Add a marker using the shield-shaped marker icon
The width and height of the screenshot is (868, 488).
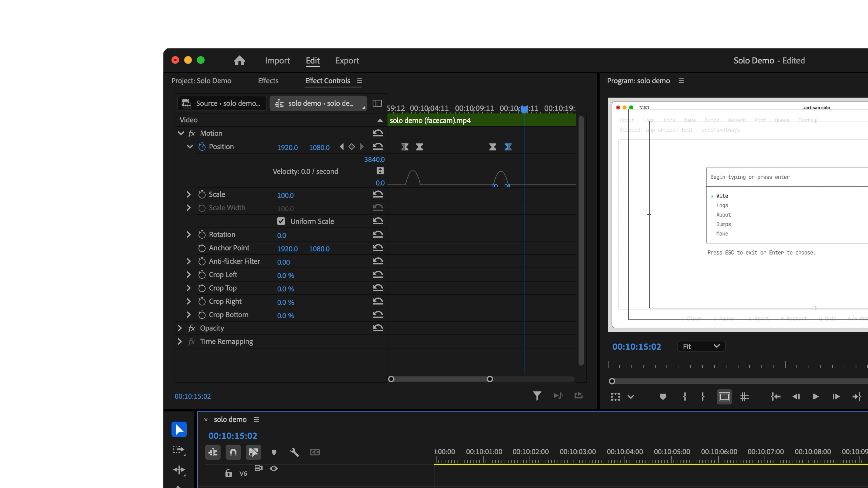tap(274, 452)
